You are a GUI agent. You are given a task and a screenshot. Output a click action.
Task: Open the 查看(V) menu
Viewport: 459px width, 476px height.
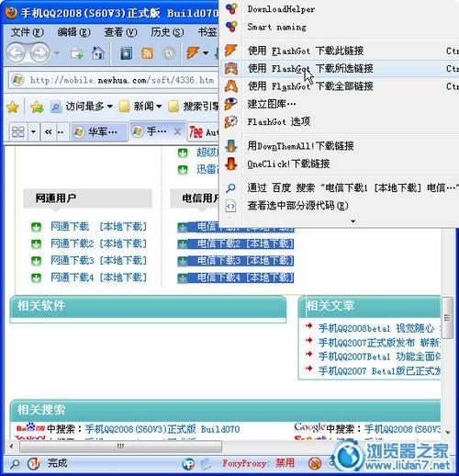click(120, 32)
